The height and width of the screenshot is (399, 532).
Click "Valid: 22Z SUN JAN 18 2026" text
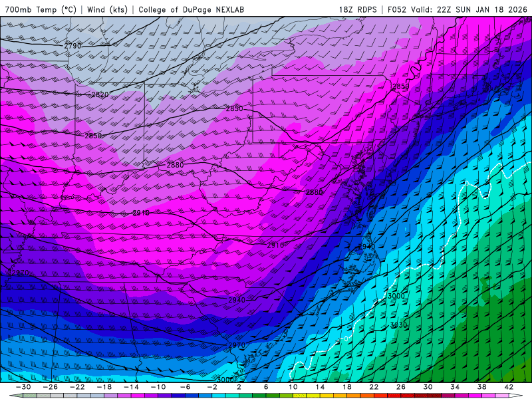click(x=469, y=9)
